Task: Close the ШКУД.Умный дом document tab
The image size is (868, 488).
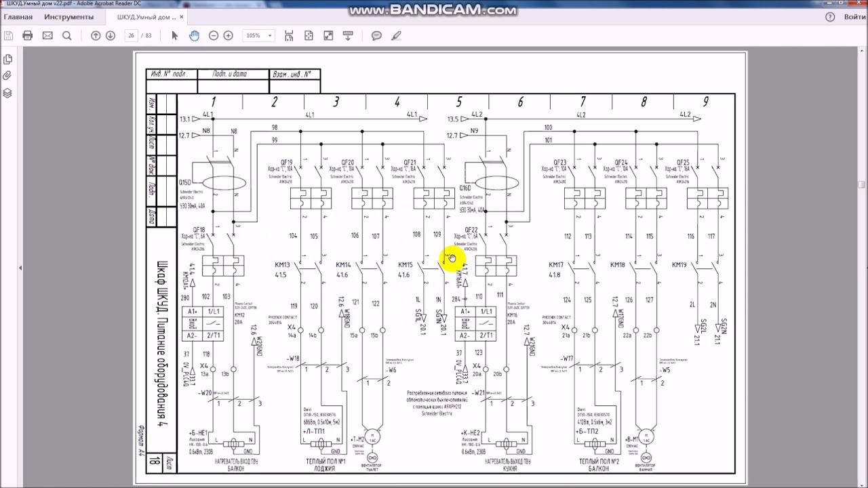Action: [x=182, y=17]
